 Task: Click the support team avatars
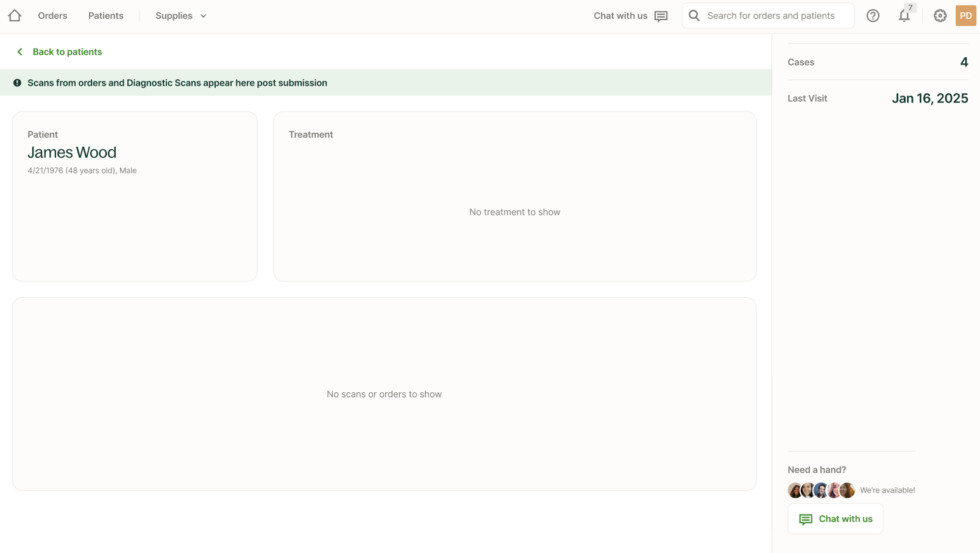[821, 490]
